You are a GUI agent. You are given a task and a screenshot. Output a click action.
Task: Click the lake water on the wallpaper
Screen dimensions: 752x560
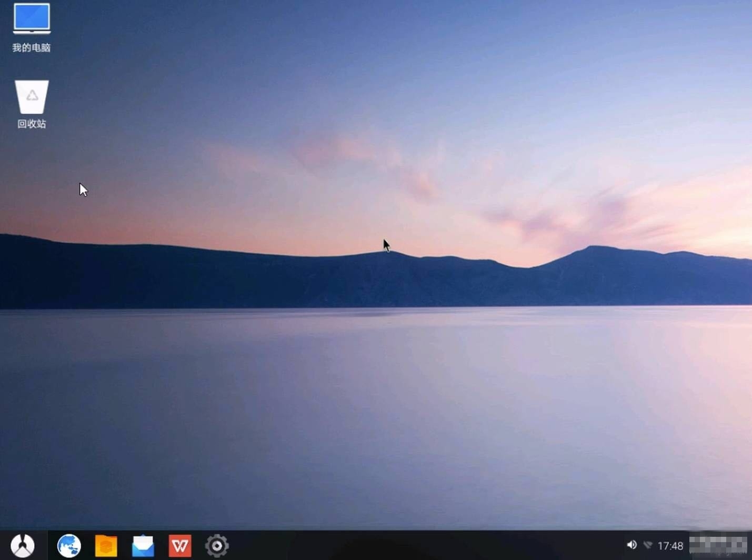pos(368,421)
